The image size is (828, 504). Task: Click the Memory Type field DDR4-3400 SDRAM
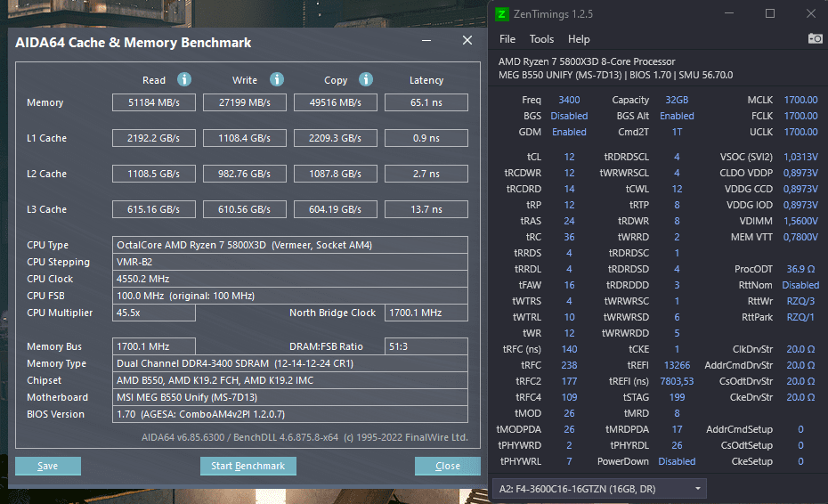pos(290,363)
